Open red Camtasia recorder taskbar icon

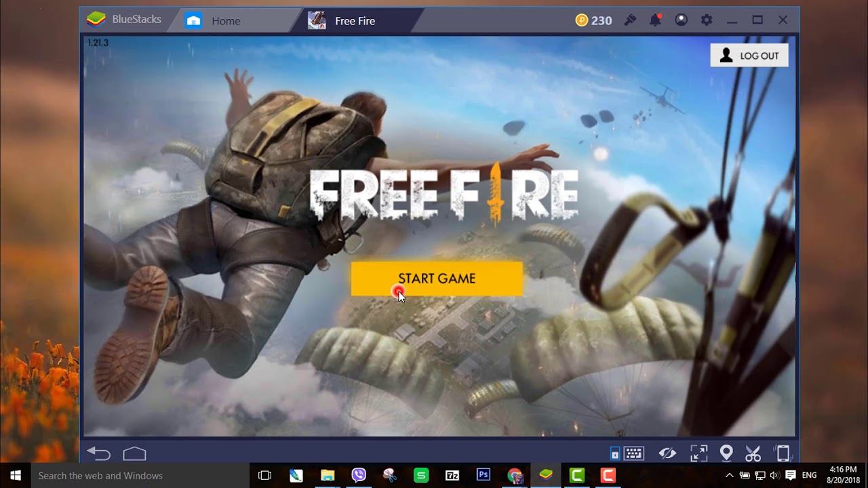(608, 475)
